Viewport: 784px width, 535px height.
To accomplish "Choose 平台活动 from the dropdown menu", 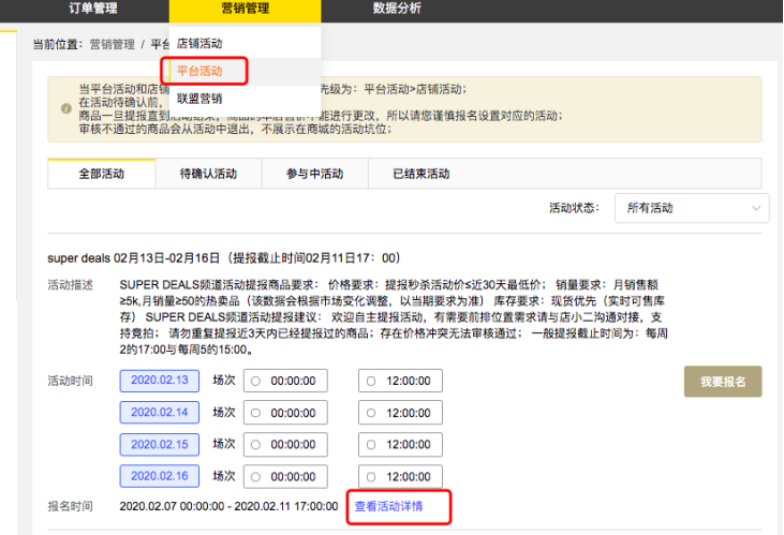I will click(x=245, y=71).
